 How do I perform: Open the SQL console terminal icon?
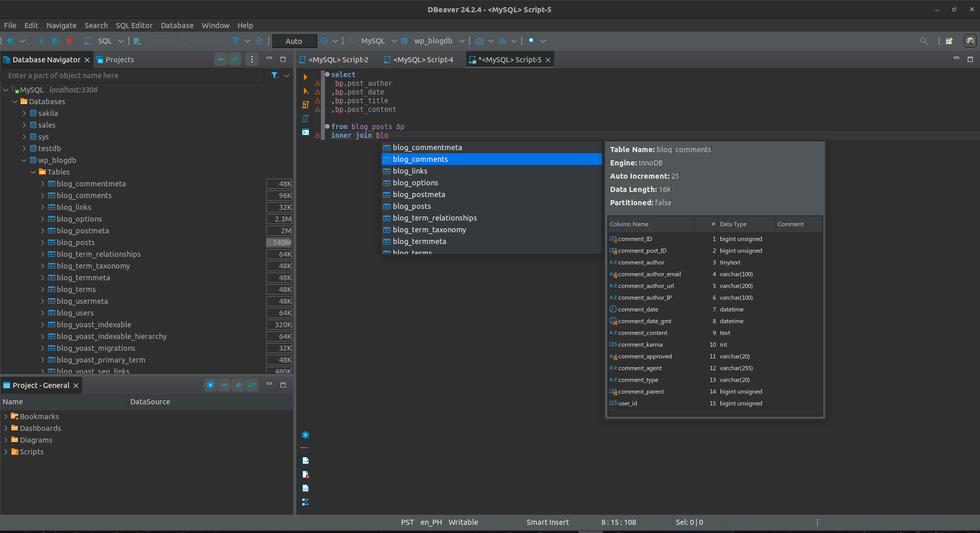point(306,132)
